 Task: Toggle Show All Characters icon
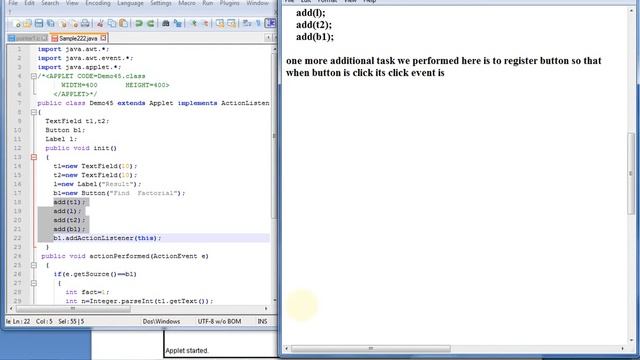[258, 24]
